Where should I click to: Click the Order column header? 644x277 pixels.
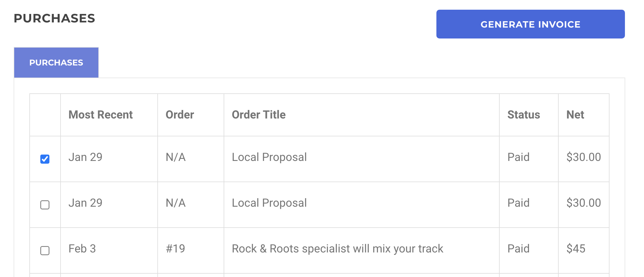point(180,115)
